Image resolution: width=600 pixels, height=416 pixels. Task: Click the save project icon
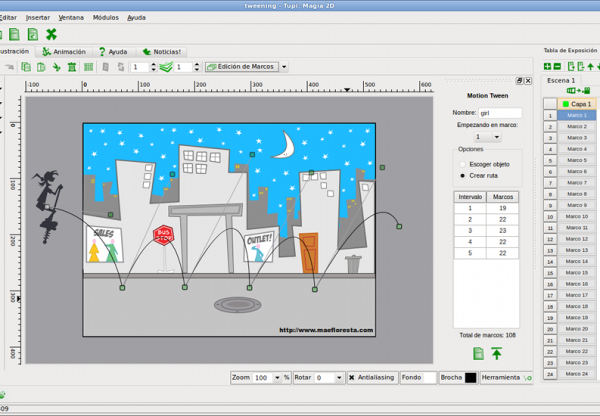(x=14, y=34)
